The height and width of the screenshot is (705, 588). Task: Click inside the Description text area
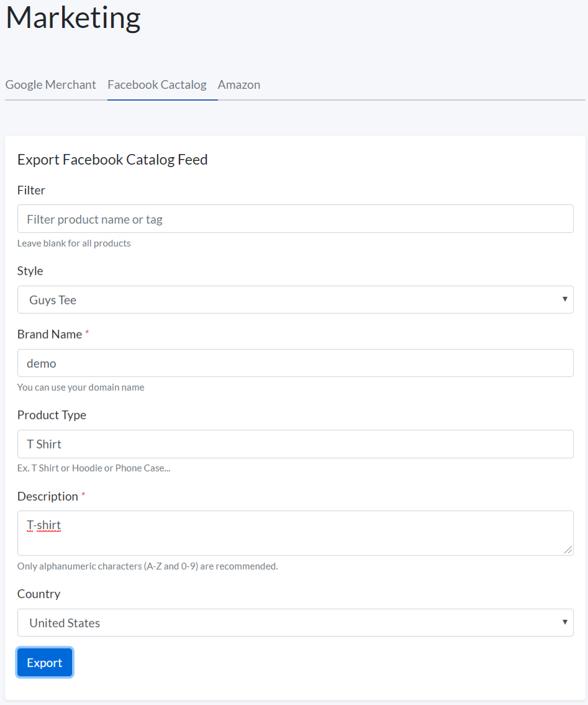[295, 533]
